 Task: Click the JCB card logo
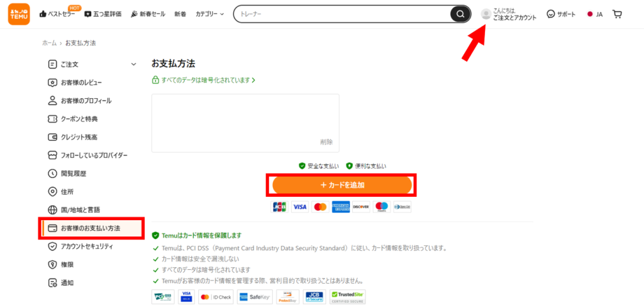click(279, 207)
